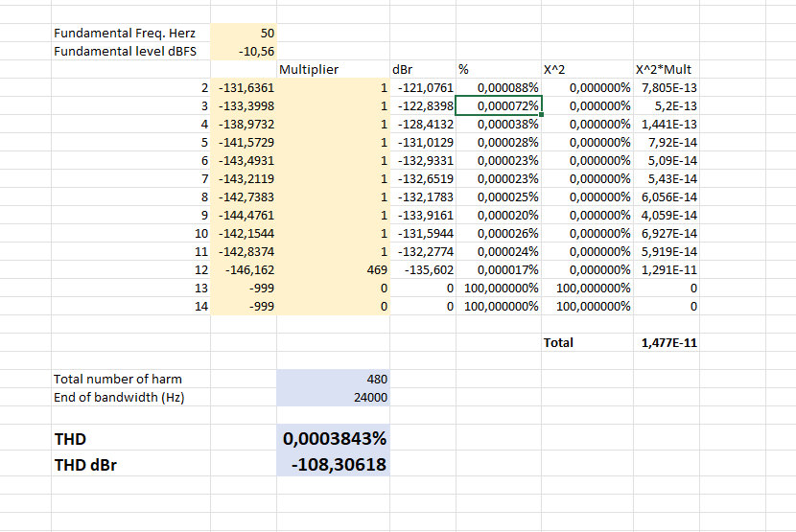Click harmonic 12 level -146,162
Viewport: 796px width, 532px height.
244,270
